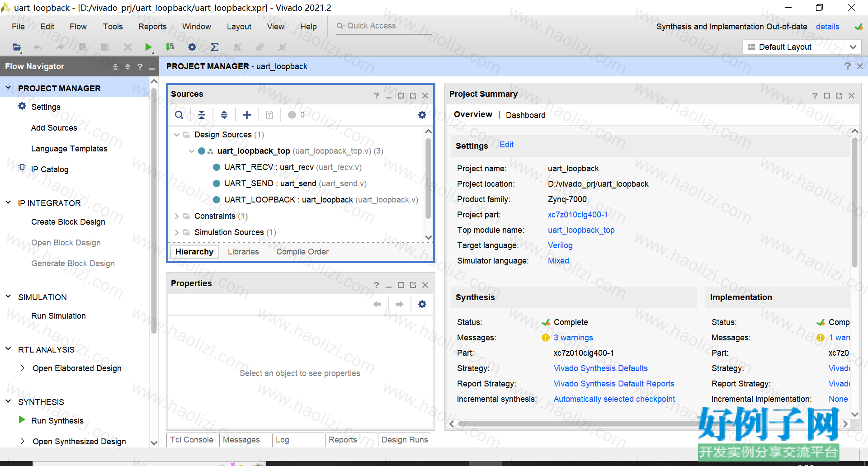The image size is (868, 466).
Task: Click the IP Catalog icon
Action: tap(22, 169)
